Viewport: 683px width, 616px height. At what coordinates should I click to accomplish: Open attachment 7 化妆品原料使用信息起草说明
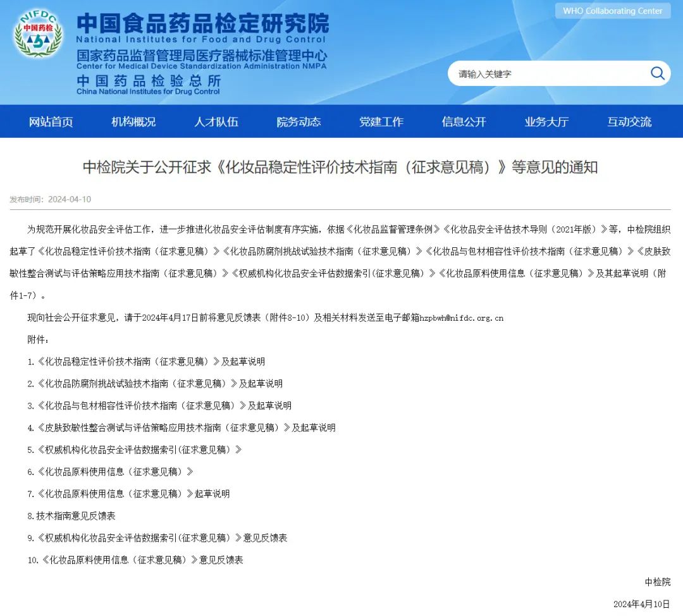click(128, 493)
